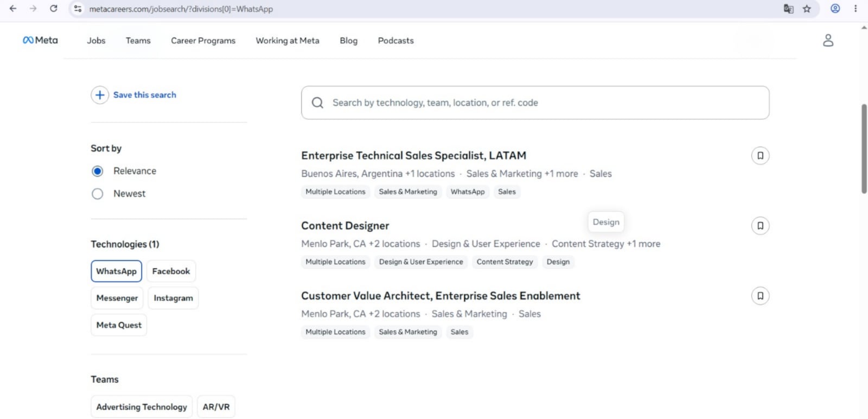Open Enterprise Technical Sales Specialist, LATAM job
The height and width of the screenshot is (419, 868).
pos(413,156)
